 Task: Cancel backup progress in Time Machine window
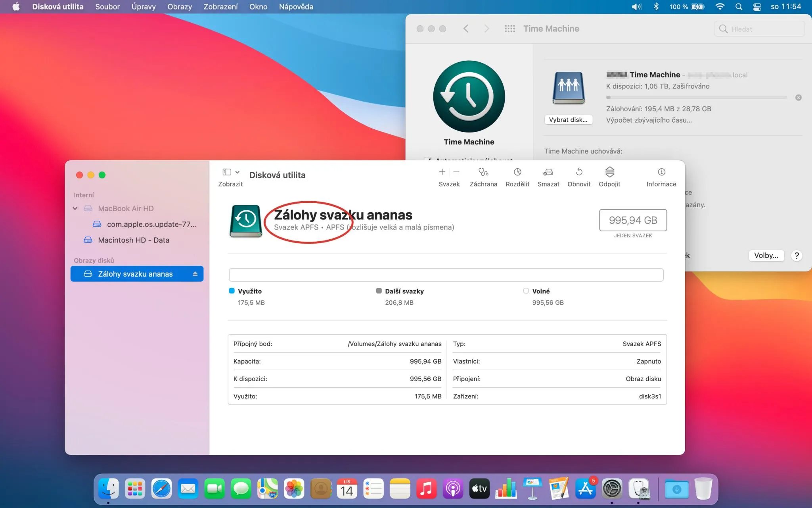coord(799,98)
